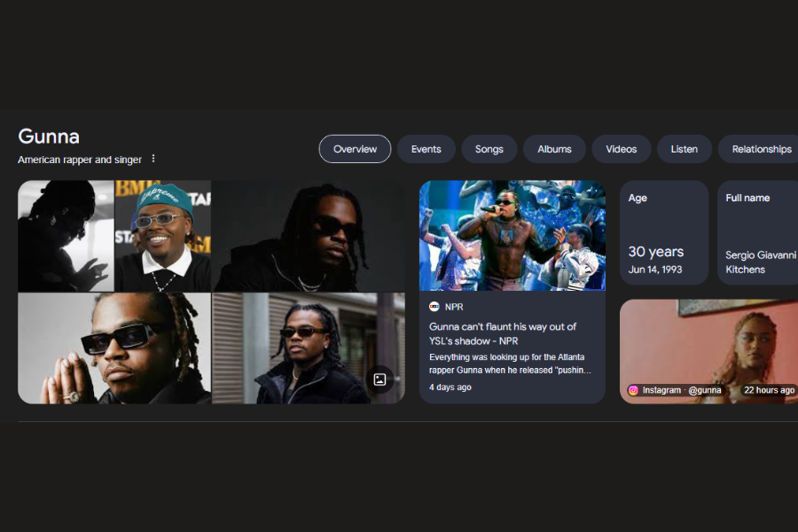This screenshot has width=798, height=532.
Task: Click the Instagram logo icon
Action: [x=633, y=390]
